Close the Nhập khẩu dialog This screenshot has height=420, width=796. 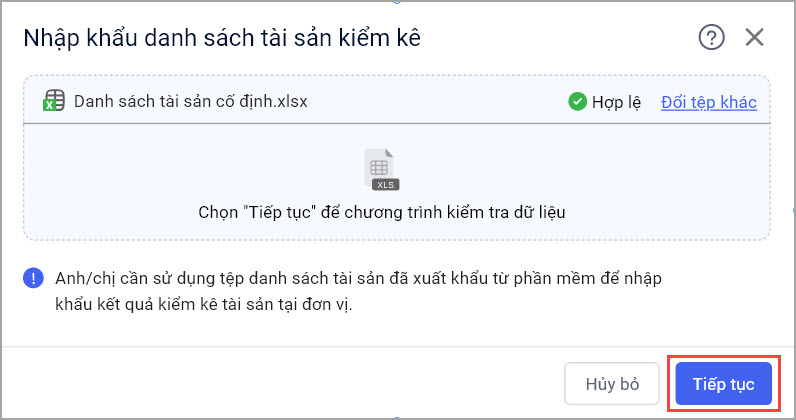[x=754, y=38]
